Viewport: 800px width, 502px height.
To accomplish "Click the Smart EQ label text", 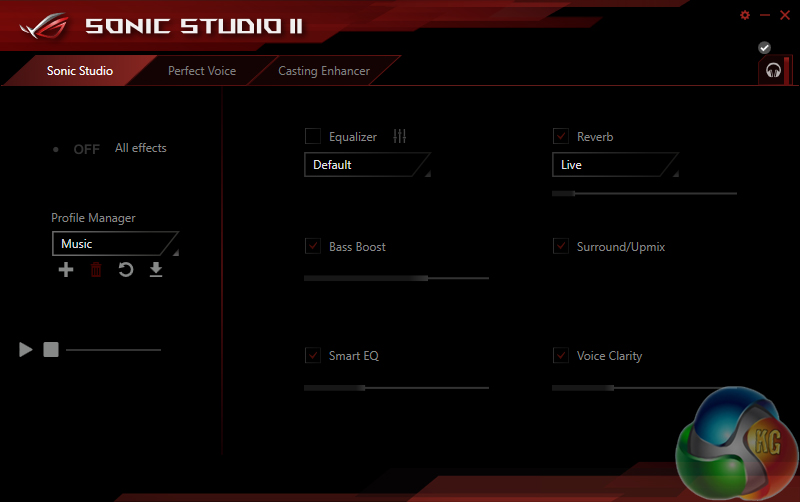I will tap(354, 356).
